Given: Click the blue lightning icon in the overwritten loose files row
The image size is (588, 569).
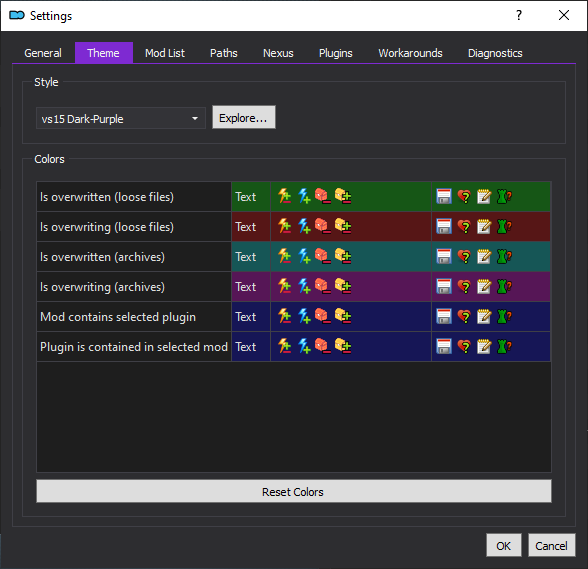Looking at the screenshot, I should (304, 196).
